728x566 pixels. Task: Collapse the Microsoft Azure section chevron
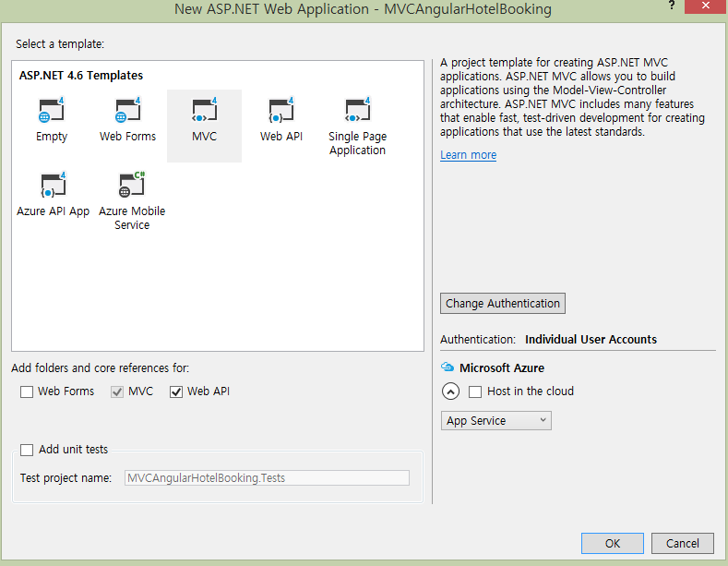450,391
